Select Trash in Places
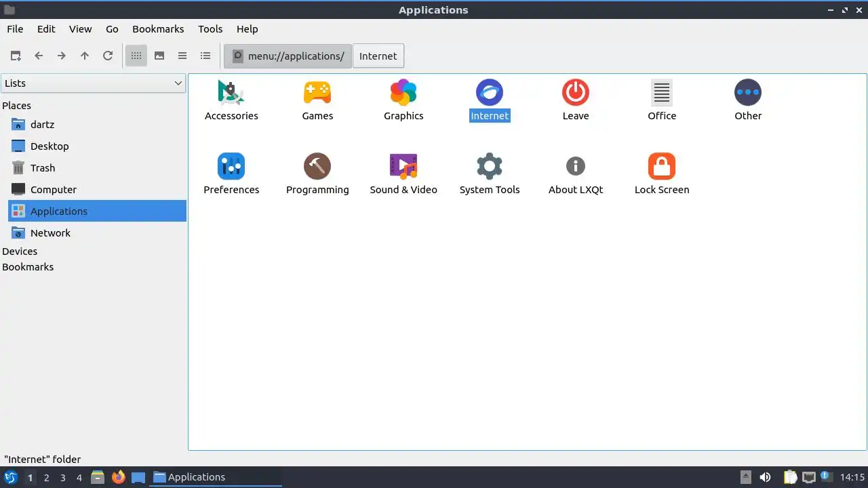 point(97,168)
